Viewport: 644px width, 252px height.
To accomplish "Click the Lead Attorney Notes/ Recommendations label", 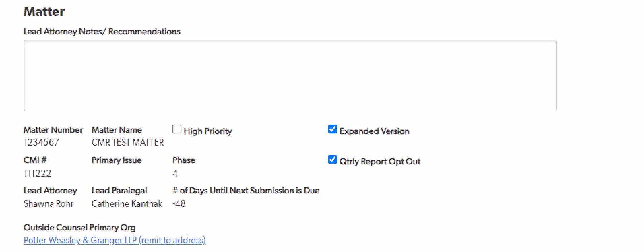I will click(x=102, y=32).
